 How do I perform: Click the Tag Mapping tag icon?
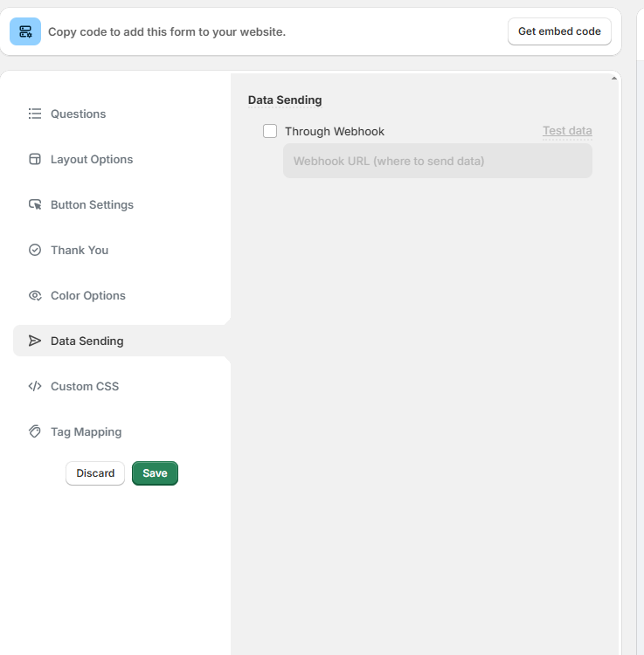[35, 431]
